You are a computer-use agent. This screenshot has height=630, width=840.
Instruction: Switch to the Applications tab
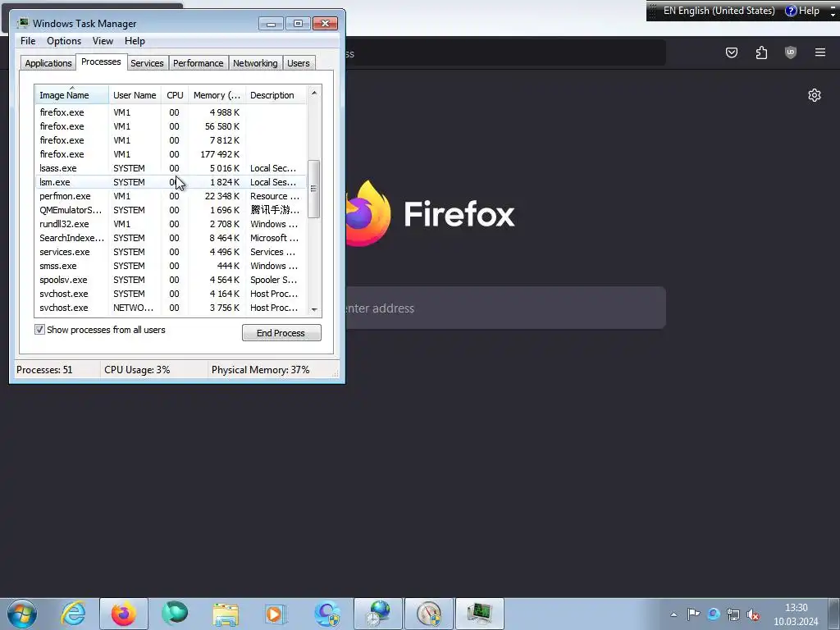point(48,63)
